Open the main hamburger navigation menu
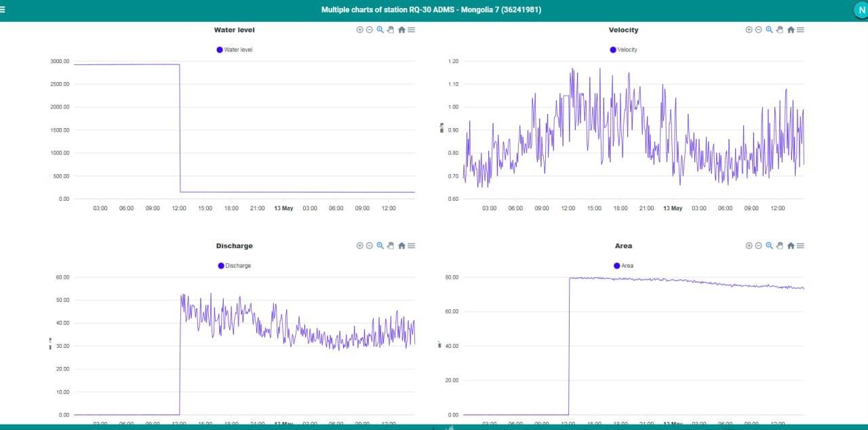The image size is (868, 430). pyautogui.click(x=3, y=9)
